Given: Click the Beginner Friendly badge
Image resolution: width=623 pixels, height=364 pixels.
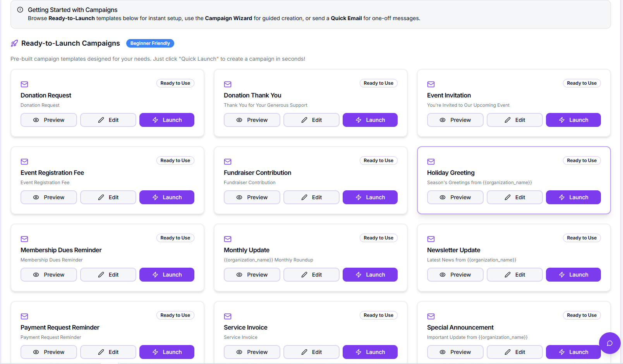Looking at the screenshot, I should pos(150,43).
